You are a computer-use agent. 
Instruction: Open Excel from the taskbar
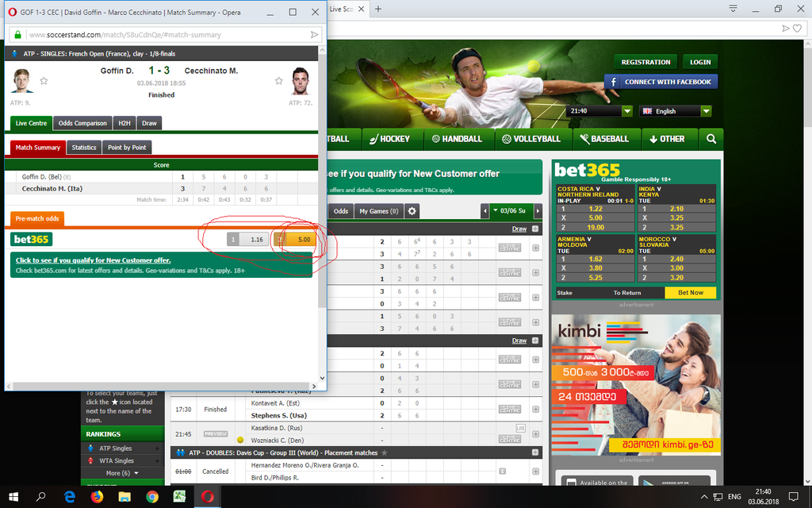click(179, 497)
